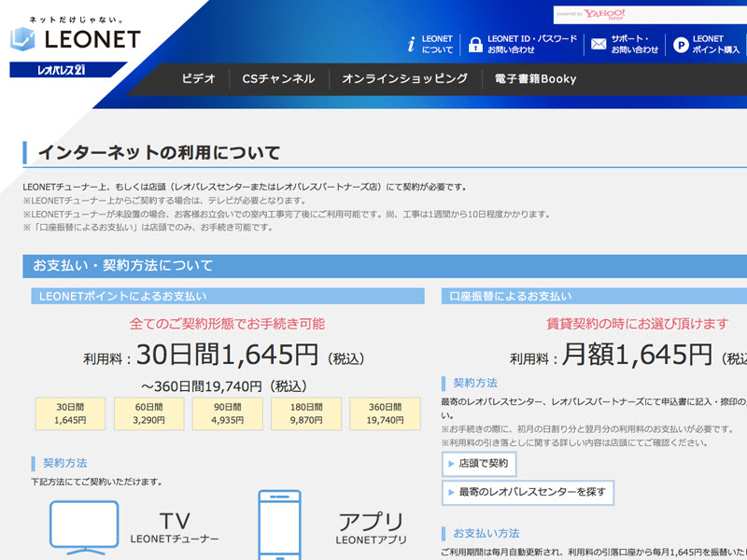
Task: Click the heading インターネットの利用について
Action: 159,153
